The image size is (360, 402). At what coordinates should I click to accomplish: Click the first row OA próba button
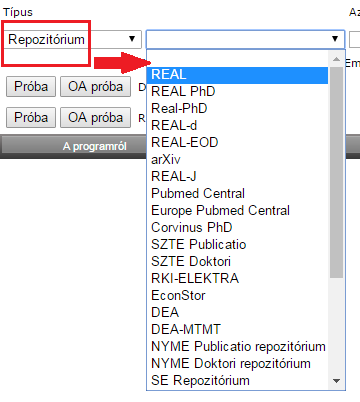coord(95,87)
